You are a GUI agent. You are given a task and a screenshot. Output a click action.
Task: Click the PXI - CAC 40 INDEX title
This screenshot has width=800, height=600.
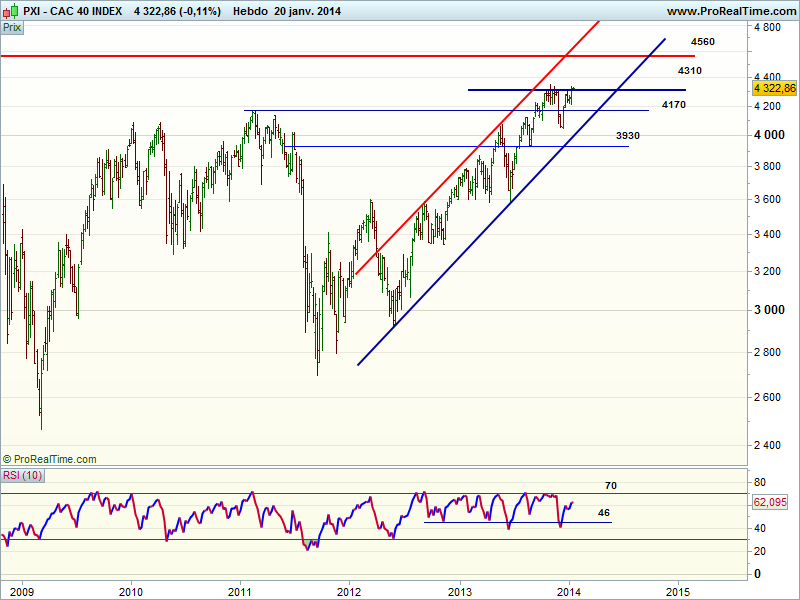pos(71,11)
